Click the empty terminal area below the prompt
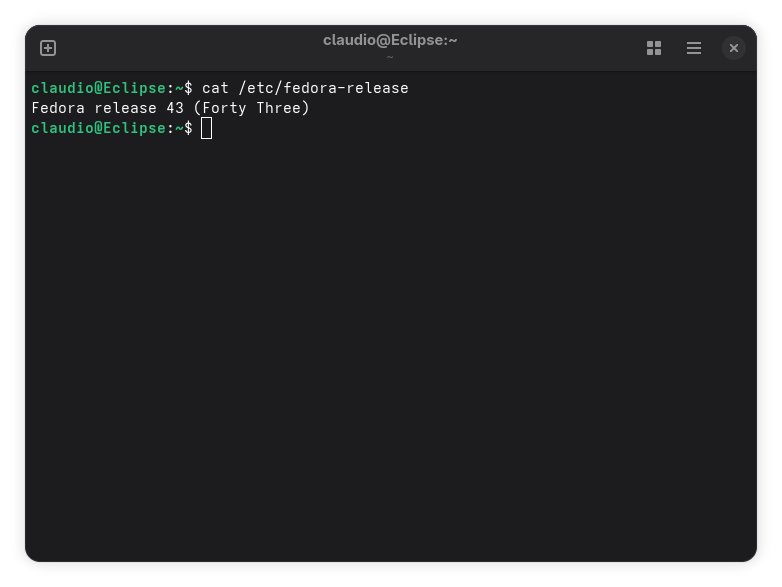 point(391,349)
